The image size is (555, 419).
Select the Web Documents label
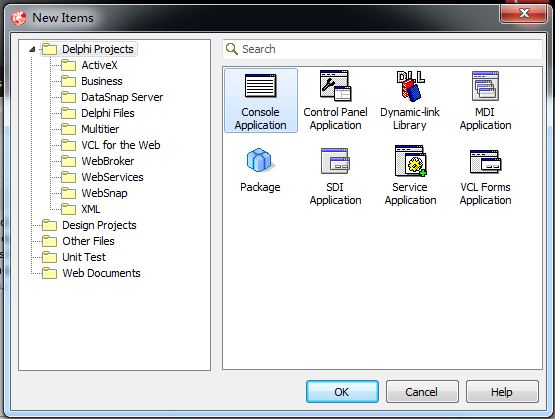[x=102, y=273]
